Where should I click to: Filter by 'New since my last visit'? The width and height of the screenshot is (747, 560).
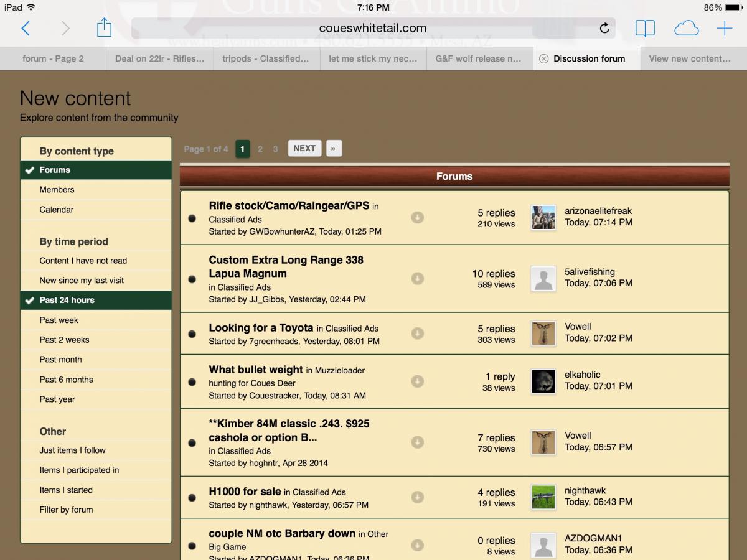coord(96,281)
